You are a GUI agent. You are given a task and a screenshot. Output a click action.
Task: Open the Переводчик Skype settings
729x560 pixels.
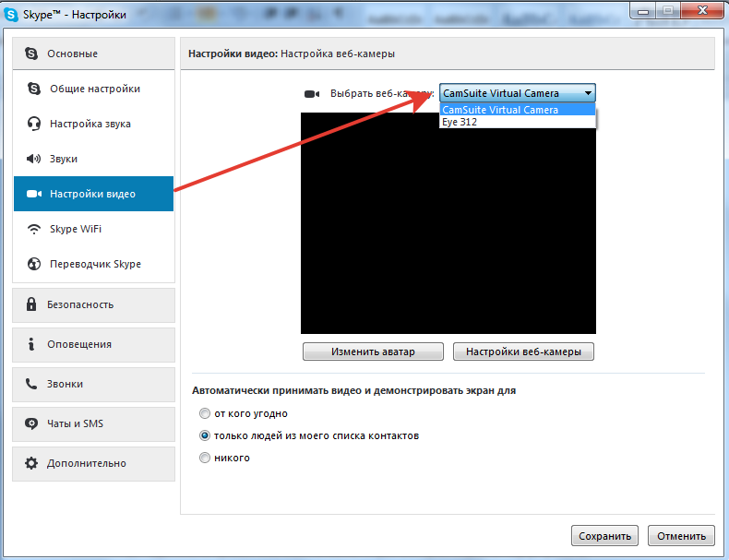(93, 264)
